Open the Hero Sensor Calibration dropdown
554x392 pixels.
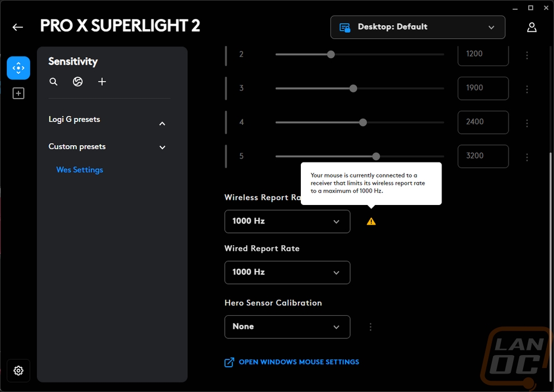point(287,326)
